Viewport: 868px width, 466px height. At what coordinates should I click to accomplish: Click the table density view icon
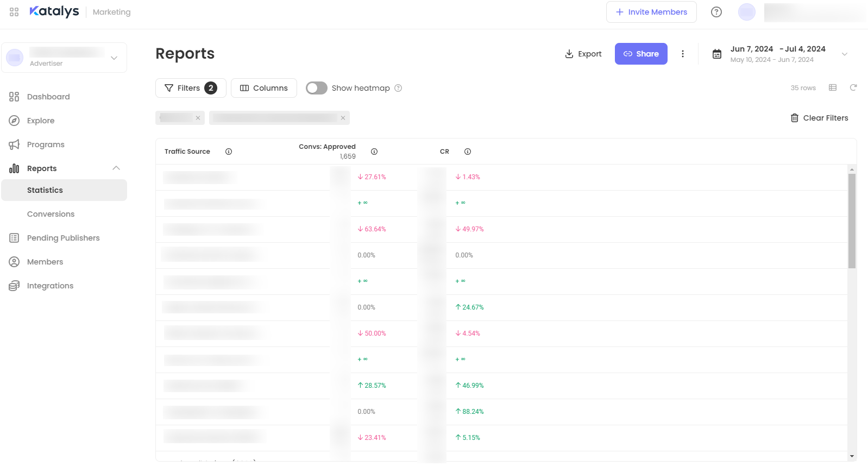pos(833,87)
